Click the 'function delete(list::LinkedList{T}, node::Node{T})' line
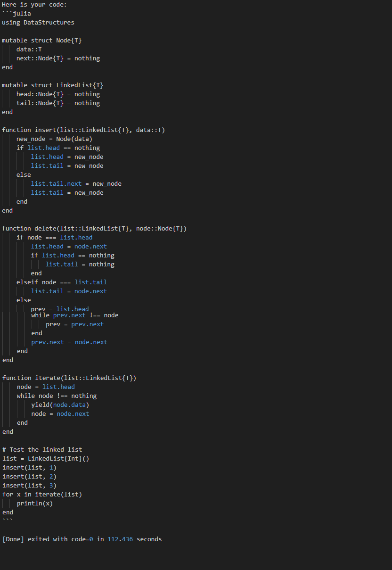 94,229
